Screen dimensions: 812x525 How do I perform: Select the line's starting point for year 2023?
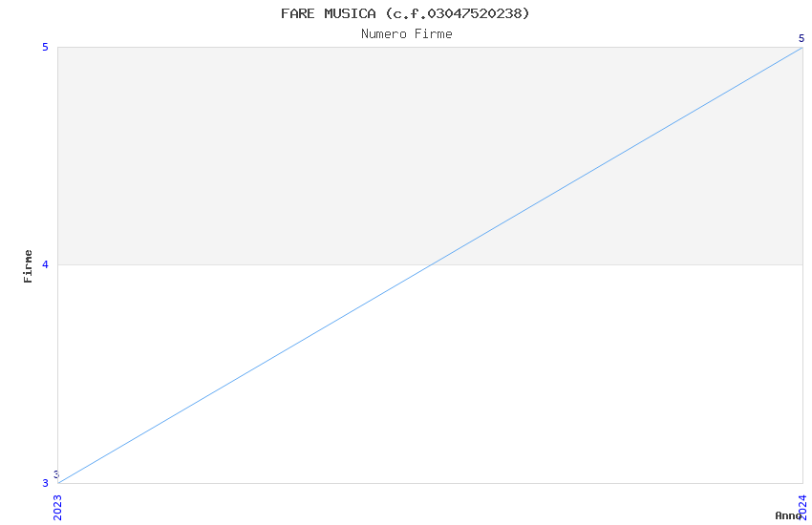[x=58, y=483]
